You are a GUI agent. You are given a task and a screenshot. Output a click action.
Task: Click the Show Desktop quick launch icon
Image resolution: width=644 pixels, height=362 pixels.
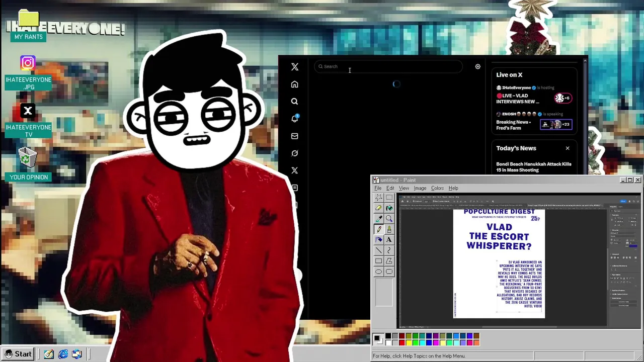click(x=49, y=354)
